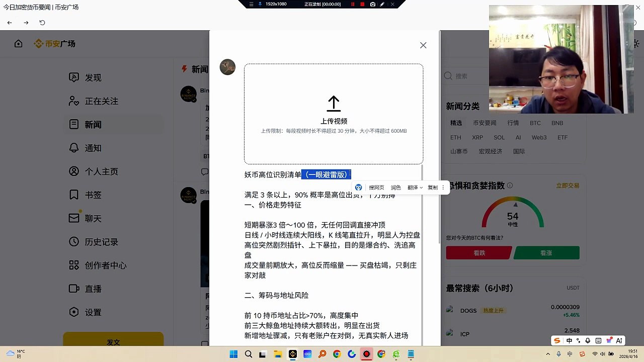Vote 看涨 bullish on BTC
Viewport: 644px width, 362px height.
pos(546,253)
